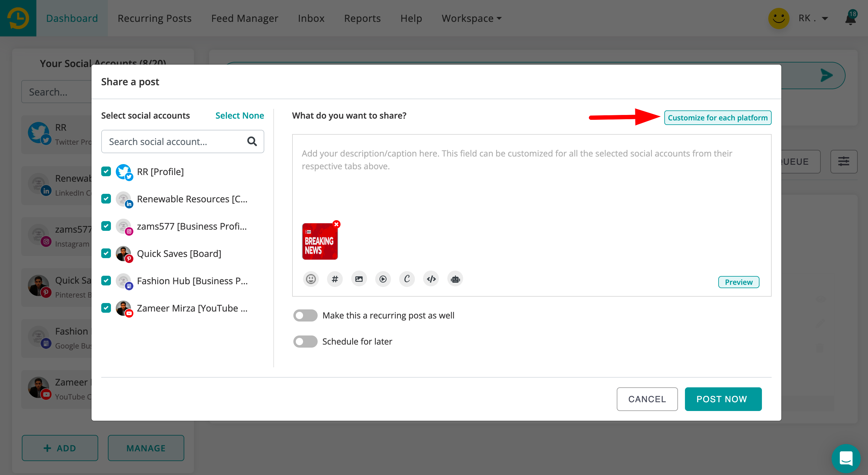The height and width of the screenshot is (475, 868).
Task: Click the Quick Saves Pinterest avatar in modal
Action: coord(124,254)
